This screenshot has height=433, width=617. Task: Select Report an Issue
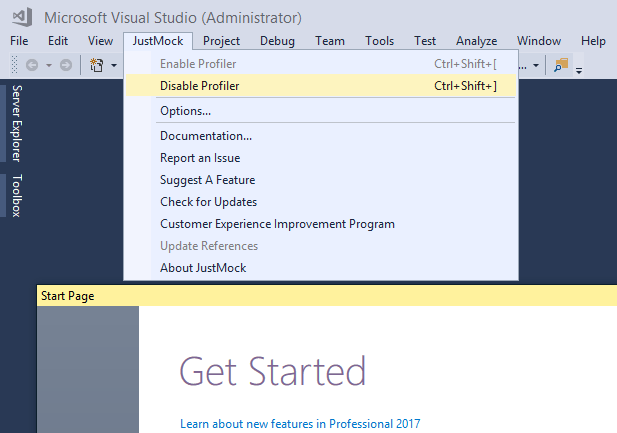click(x=321, y=158)
